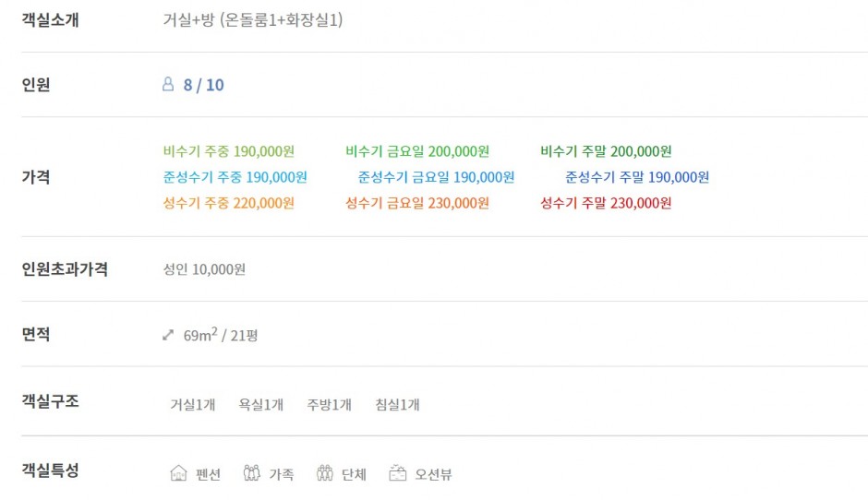This screenshot has width=868, height=500.
Task: Select the 비수기 주중 190,000원 price
Action: point(229,151)
